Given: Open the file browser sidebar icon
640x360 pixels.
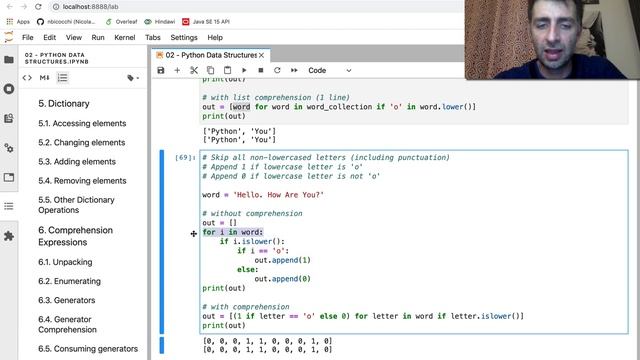Looking at the screenshot, I should click(9, 60).
